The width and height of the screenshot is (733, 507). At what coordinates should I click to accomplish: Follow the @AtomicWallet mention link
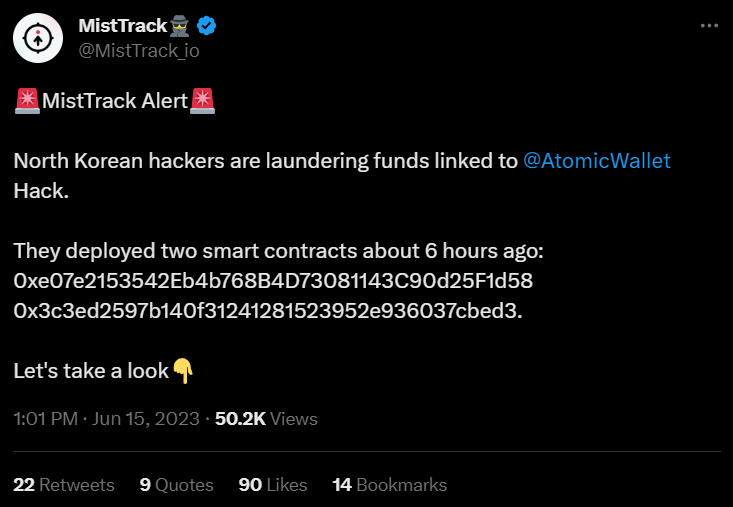point(597,161)
